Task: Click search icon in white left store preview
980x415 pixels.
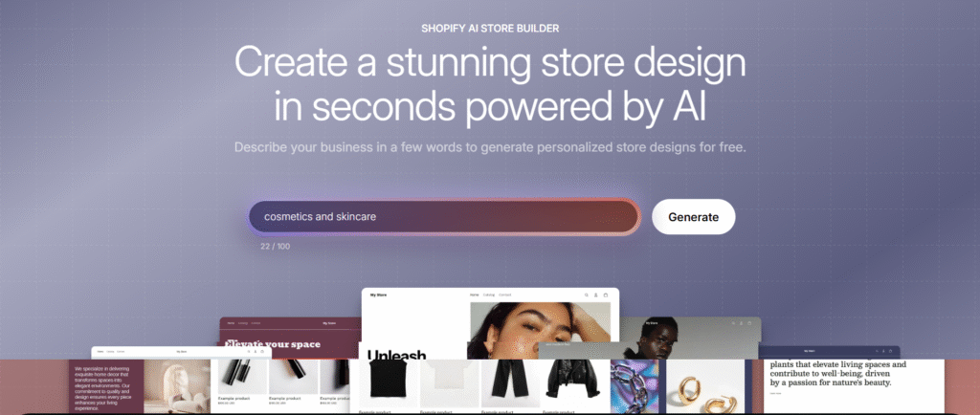Action: coord(248,351)
